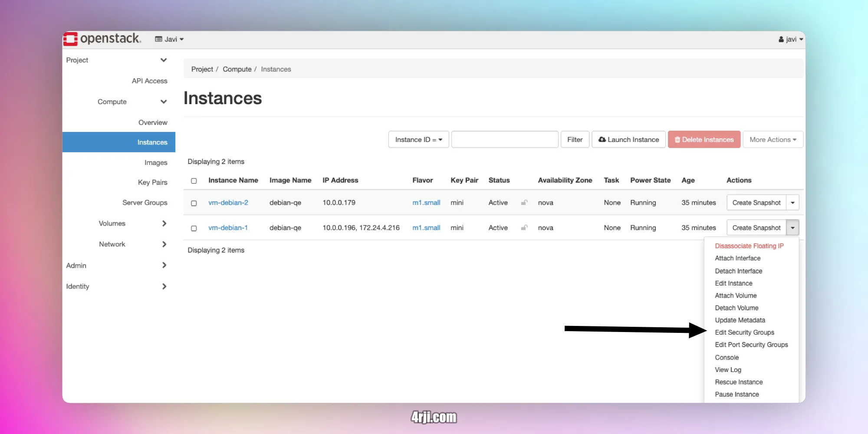The image size is (868, 434).
Task: Select Edit Security Groups from the menu
Action: tap(744, 332)
